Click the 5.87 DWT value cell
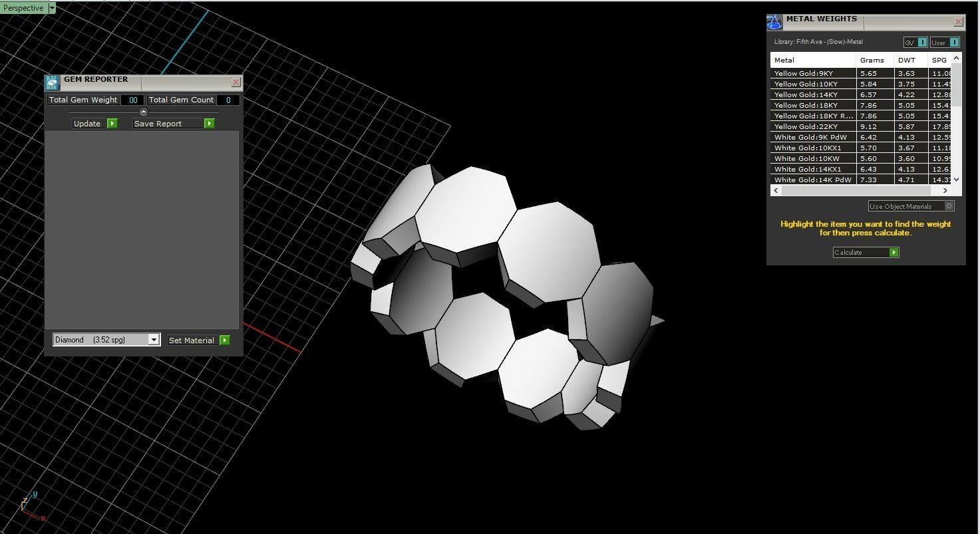The image size is (980, 534). point(911,126)
